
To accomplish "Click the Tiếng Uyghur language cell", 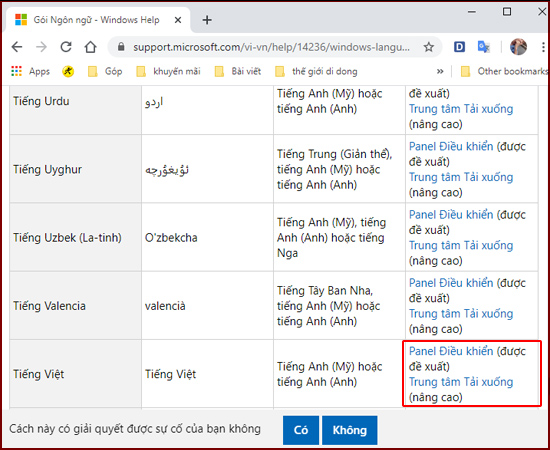I will click(x=76, y=169).
